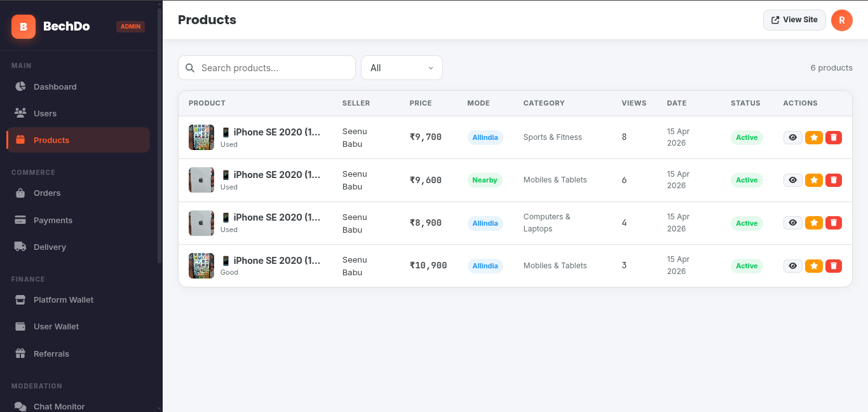Screen dimensions: 868x412
Task: Open Chat Monitor in the sidebar
Action: pyautogui.click(x=78, y=406)
